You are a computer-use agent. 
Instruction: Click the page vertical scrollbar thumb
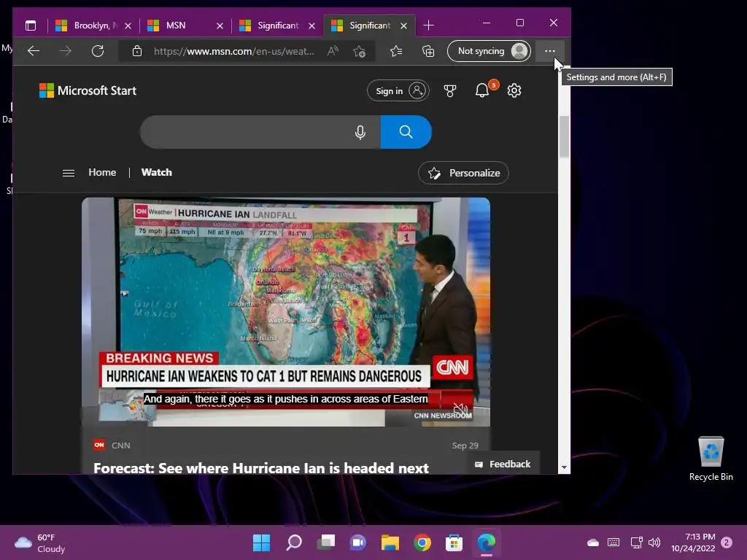click(x=564, y=137)
